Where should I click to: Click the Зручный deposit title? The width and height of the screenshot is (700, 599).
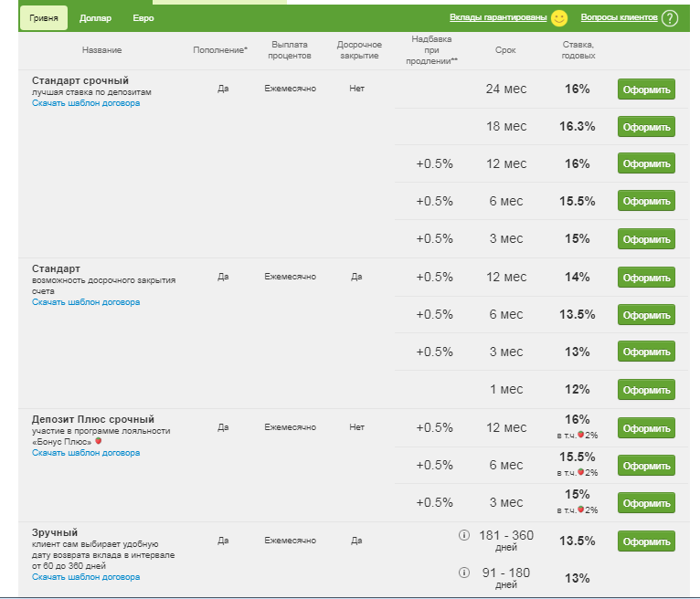coord(55,532)
